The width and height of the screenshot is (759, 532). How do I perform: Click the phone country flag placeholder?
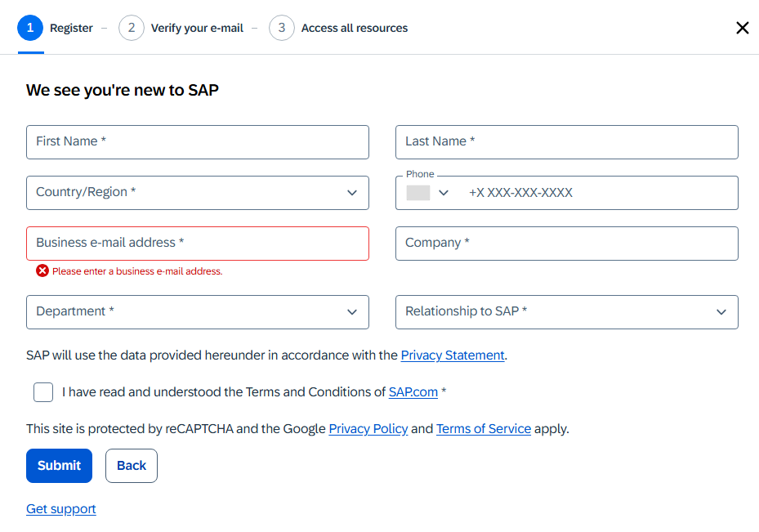pyautogui.click(x=418, y=193)
